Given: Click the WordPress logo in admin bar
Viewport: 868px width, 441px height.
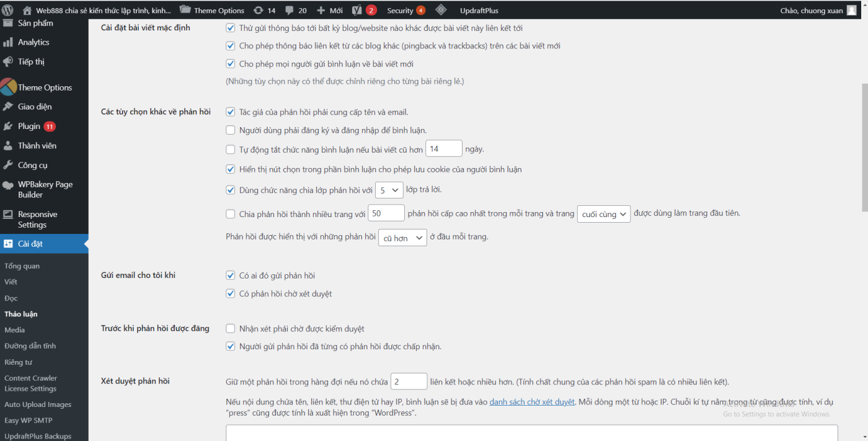Looking at the screenshot, I should point(8,10).
